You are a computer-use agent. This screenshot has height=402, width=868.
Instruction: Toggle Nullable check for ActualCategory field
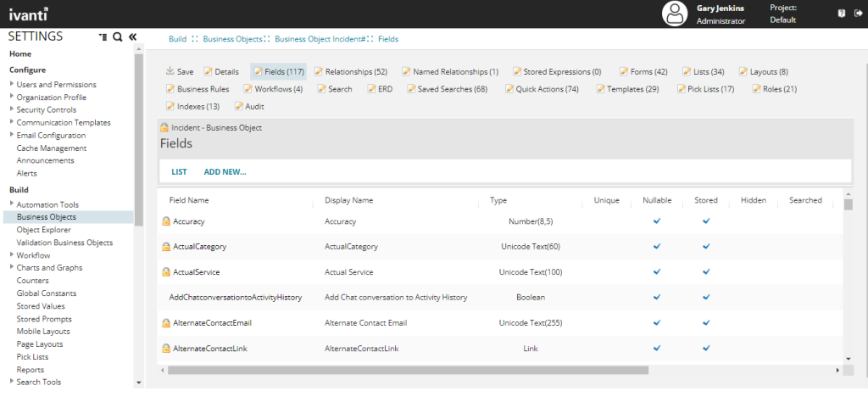[x=657, y=247]
